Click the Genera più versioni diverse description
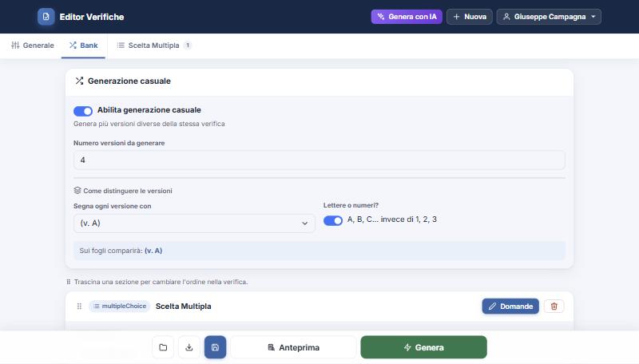This screenshot has height=364, width=639. 149,124
